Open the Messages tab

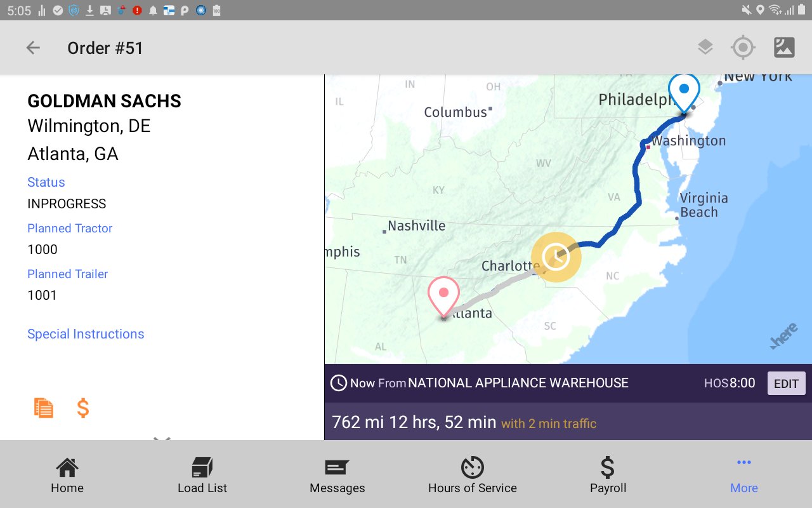click(x=337, y=475)
